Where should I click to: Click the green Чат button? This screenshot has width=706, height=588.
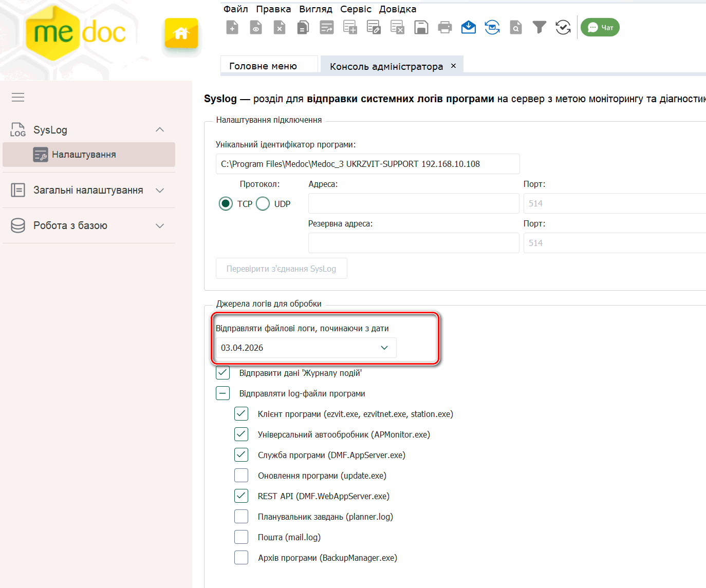(x=600, y=27)
